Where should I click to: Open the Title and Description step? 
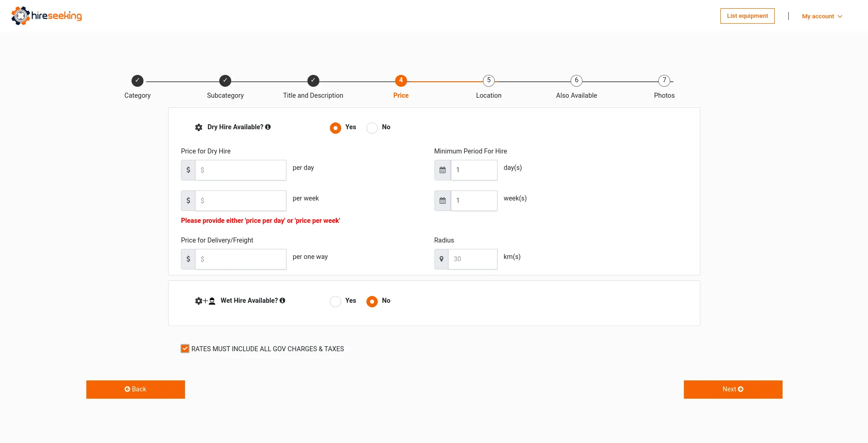313,81
